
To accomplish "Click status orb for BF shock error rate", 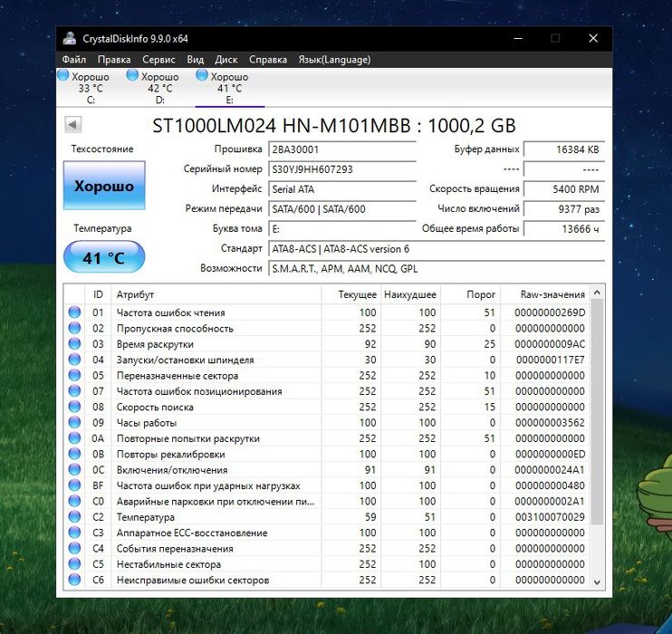I will pyautogui.click(x=74, y=485).
